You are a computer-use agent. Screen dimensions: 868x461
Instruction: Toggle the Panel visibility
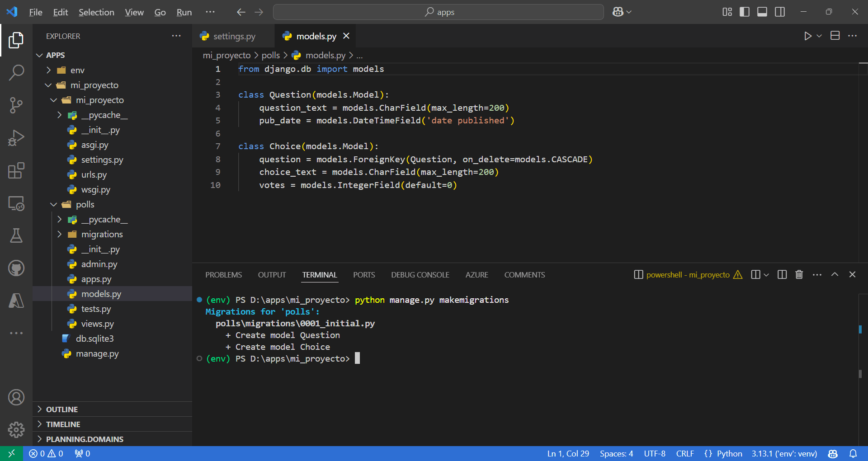point(762,12)
